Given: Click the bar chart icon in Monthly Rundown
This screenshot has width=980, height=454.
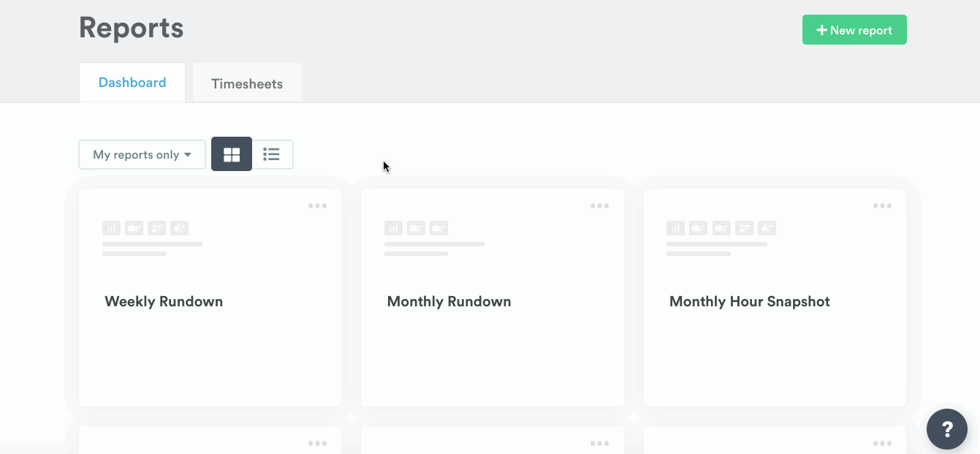Looking at the screenshot, I should pos(393,228).
